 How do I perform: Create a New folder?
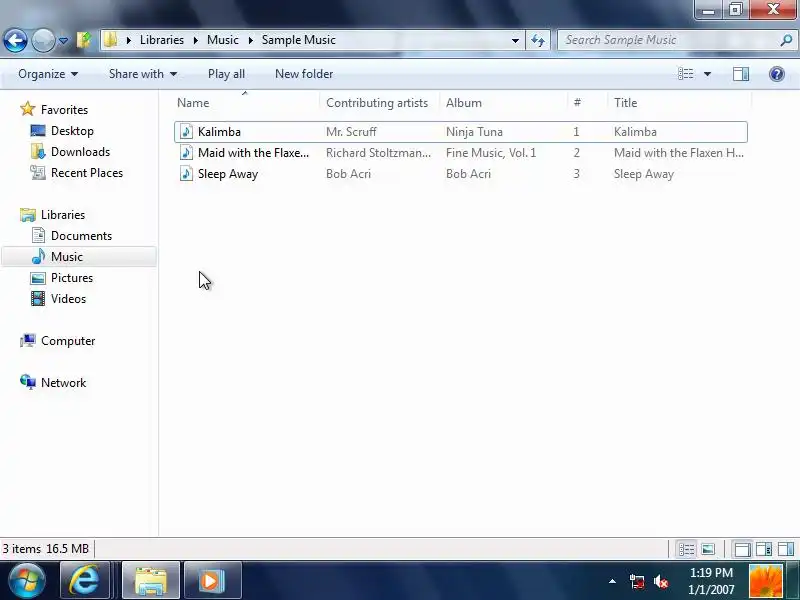click(x=304, y=74)
